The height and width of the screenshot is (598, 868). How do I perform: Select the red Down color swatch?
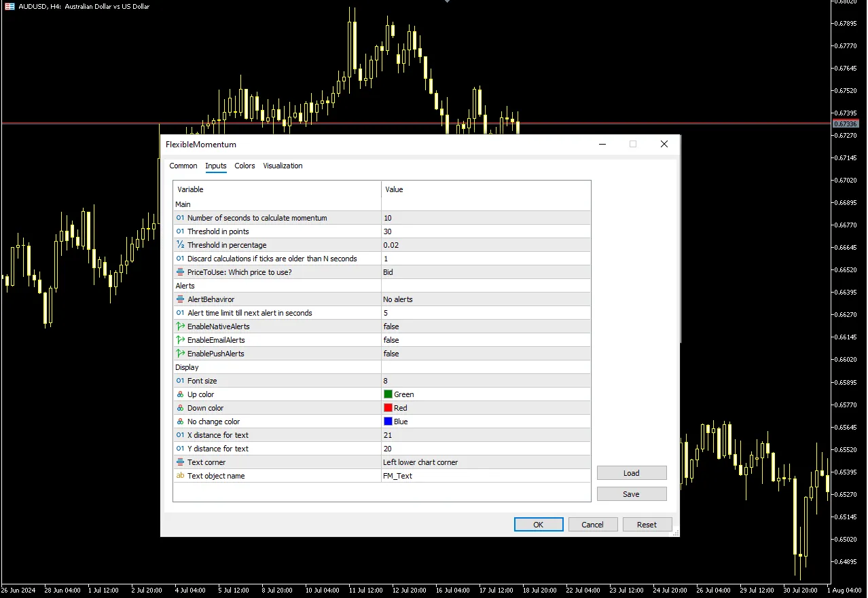pyautogui.click(x=388, y=408)
